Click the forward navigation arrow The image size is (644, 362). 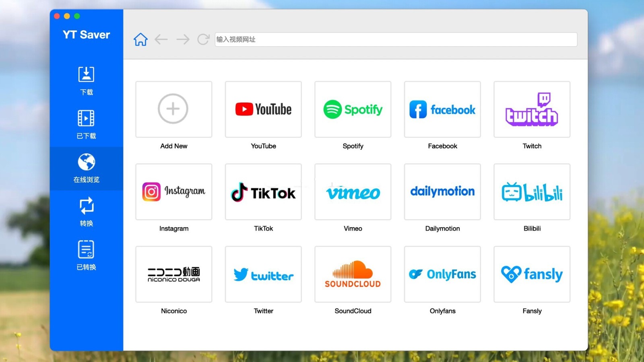point(183,39)
